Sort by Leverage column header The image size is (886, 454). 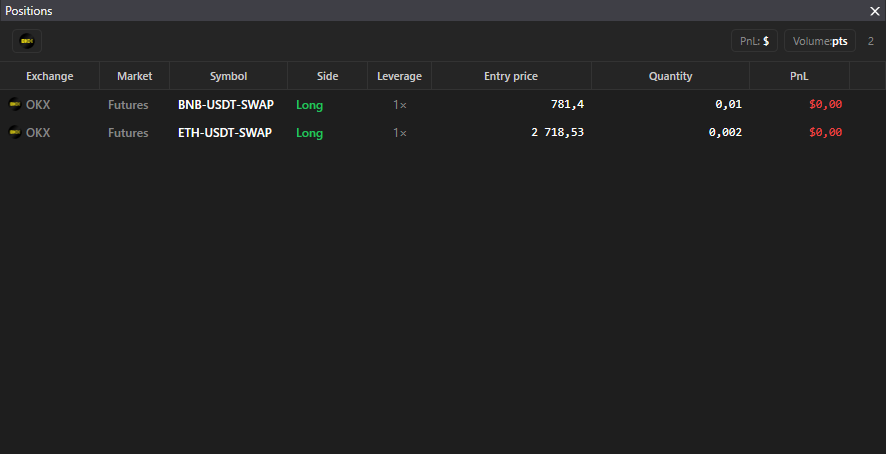[x=399, y=76]
